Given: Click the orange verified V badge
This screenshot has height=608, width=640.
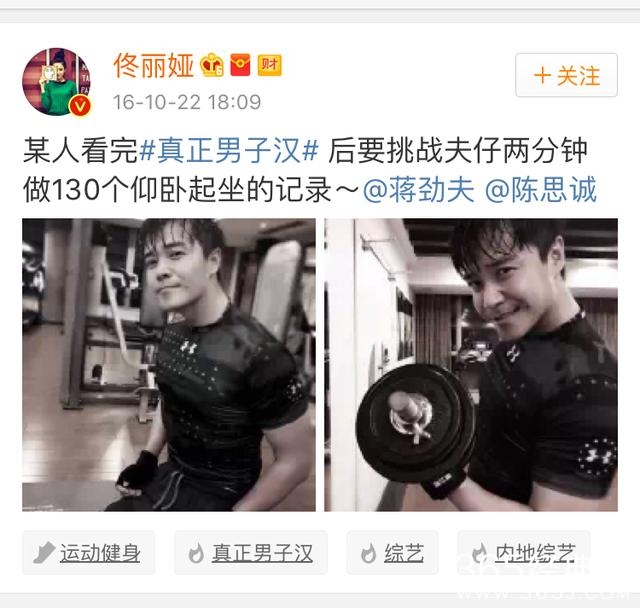Looking at the screenshot, I should coord(80,106).
